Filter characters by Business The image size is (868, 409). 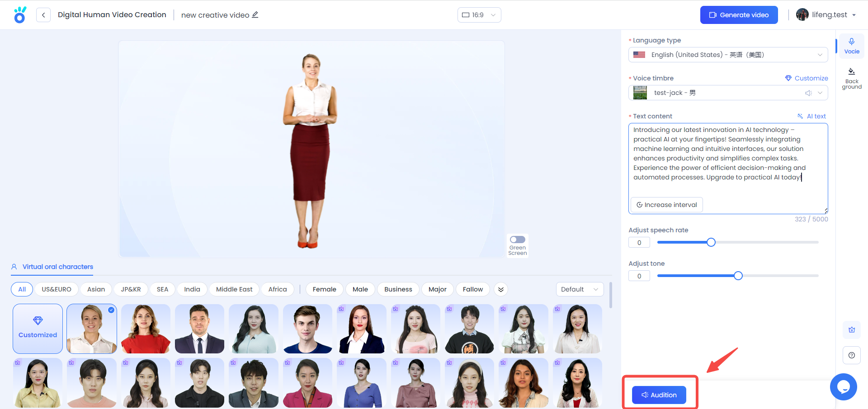click(398, 289)
